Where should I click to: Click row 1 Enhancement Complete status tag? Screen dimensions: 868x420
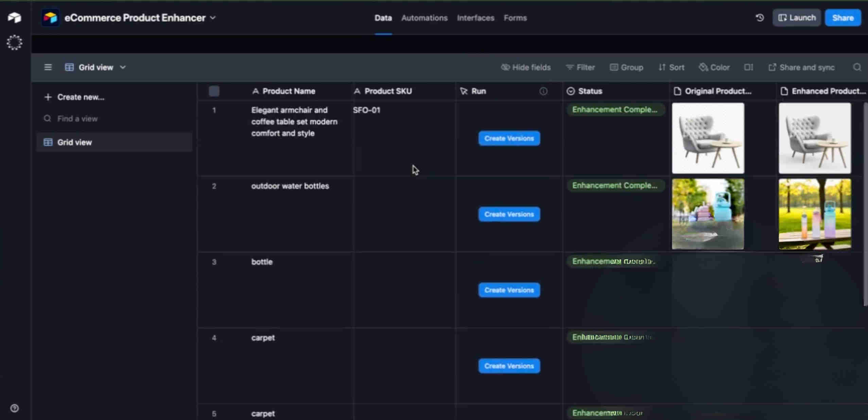click(615, 110)
